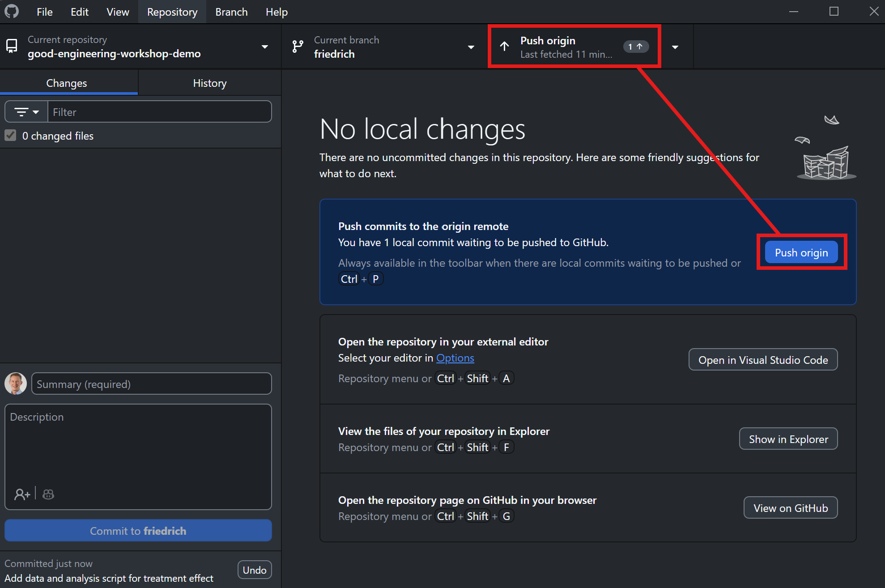The image size is (885, 588).
Task: Click the current repository icon
Action: pyautogui.click(x=12, y=47)
